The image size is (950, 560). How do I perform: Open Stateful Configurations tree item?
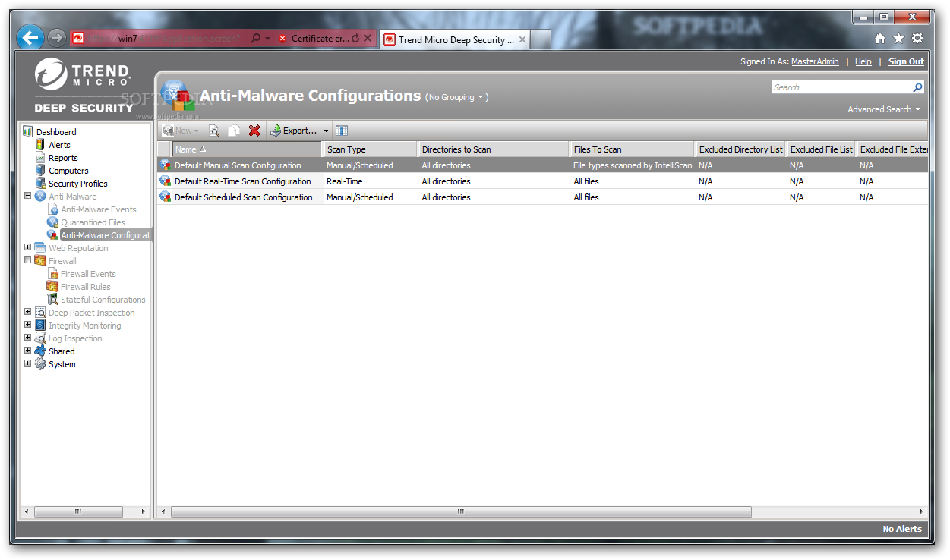(x=103, y=300)
